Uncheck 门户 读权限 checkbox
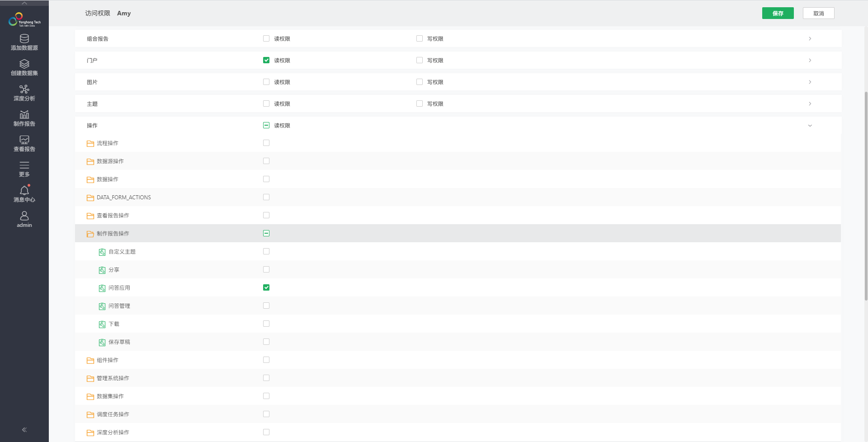868x442 pixels. (x=266, y=60)
